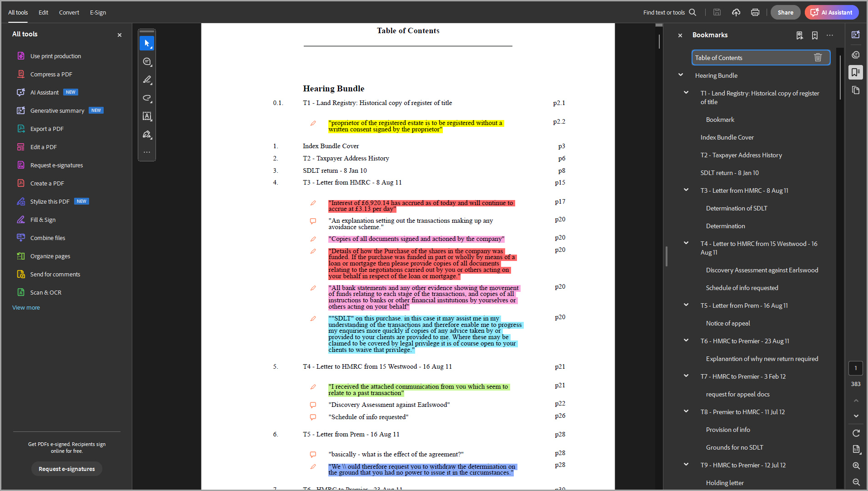This screenshot has width=868, height=491.
Task: Select the arrow selection tool
Action: 147,44
